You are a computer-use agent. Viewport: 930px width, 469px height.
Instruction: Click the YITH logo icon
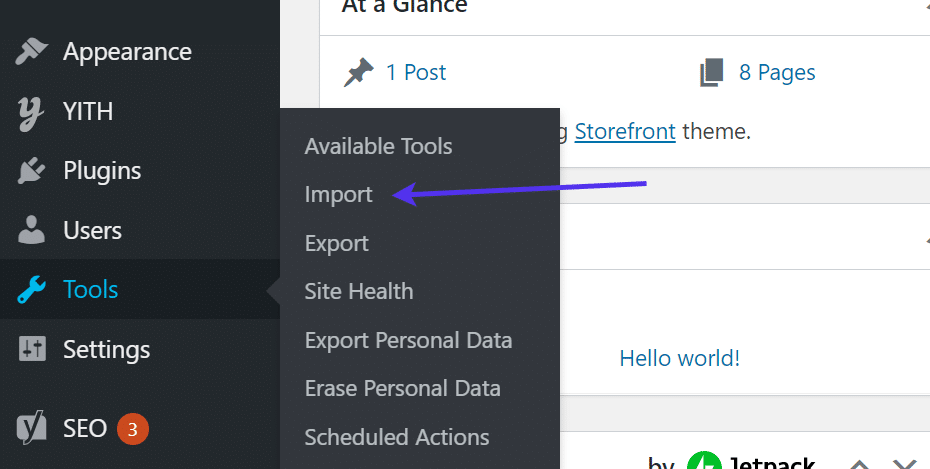point(31,113)
